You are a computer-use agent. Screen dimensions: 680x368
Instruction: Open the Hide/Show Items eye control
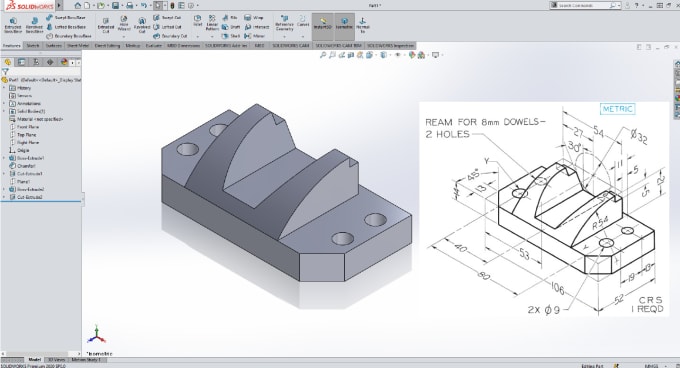pyautogui.click(x=397, y=55)
